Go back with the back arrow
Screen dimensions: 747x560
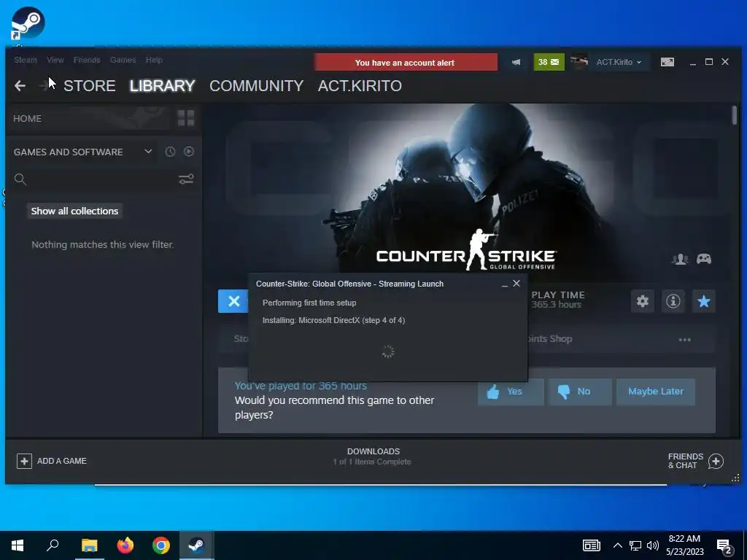(20, 86)
